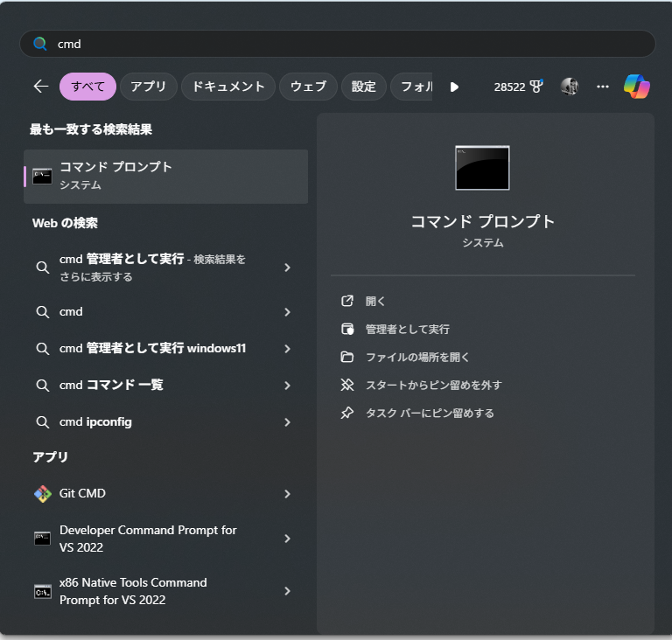The width and height of the screenshot is (672, 640).
Task: Expand chevron for x86 Native Tools Command Prompt
Action: pos(287,591)
